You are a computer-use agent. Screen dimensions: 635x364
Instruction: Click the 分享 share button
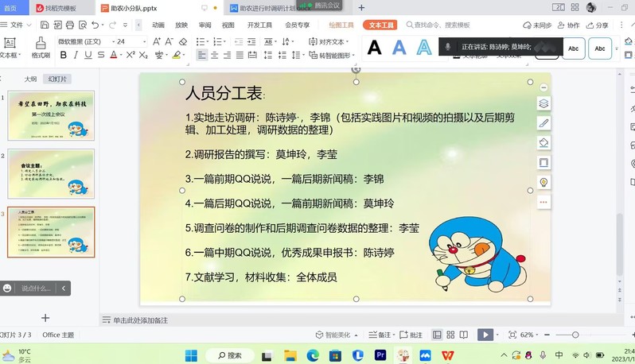tap(598, 25)
